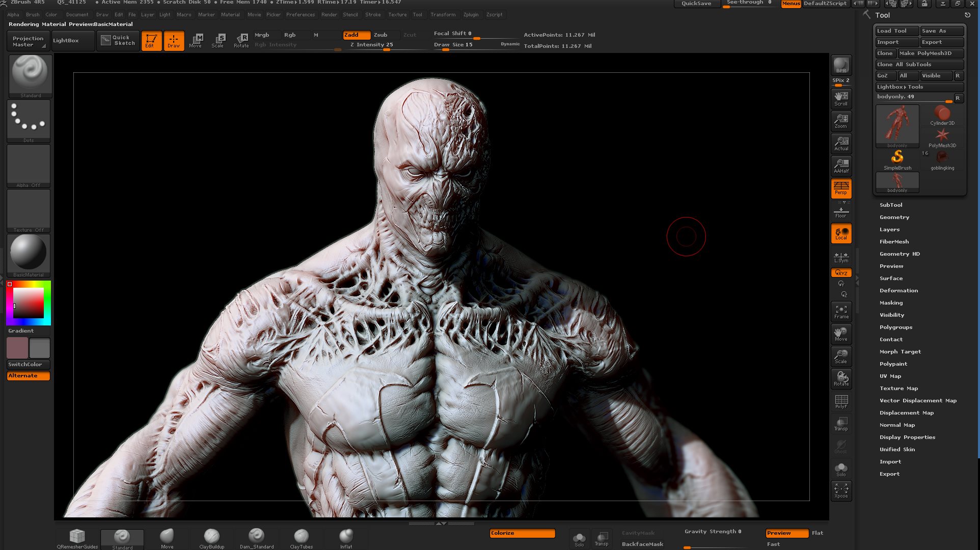Open the Stroke menu

373,14
